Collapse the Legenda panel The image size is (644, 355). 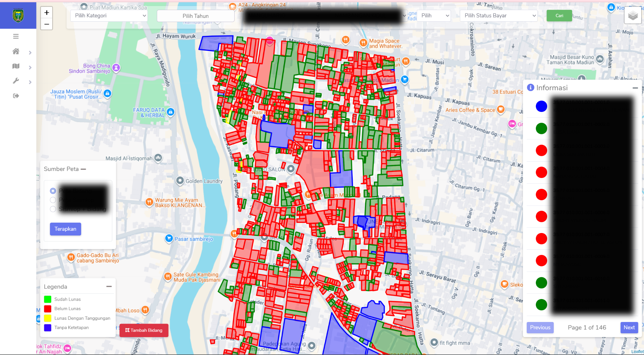pos(109,286)
